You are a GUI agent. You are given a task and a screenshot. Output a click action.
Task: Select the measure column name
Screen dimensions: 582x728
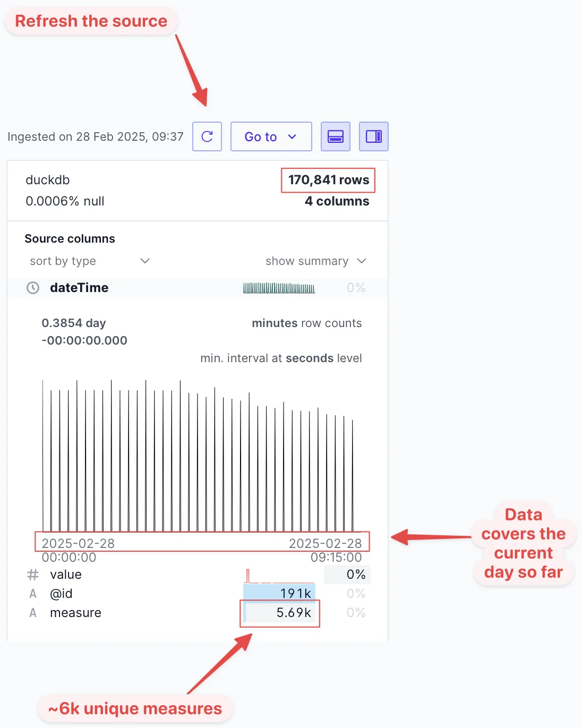coord(75,613)
